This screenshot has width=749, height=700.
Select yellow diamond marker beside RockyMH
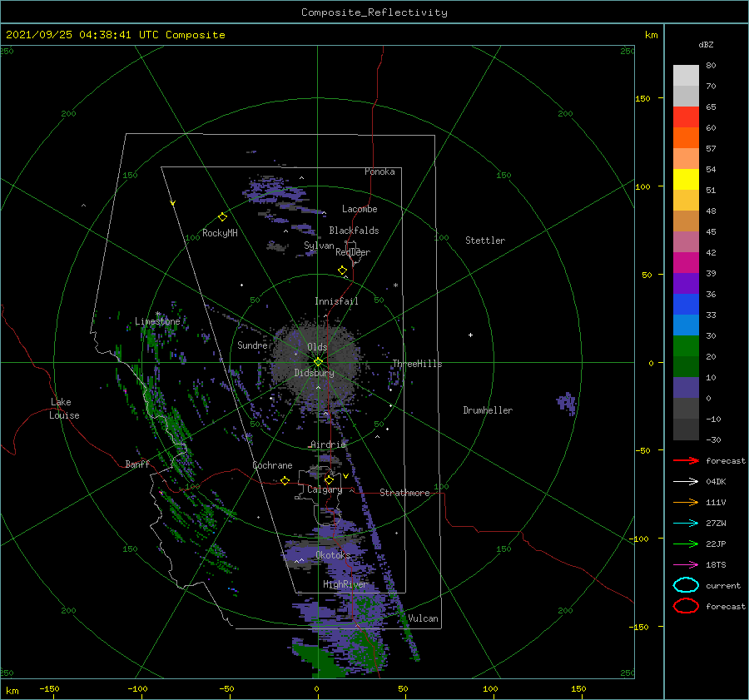click(222, 217)
